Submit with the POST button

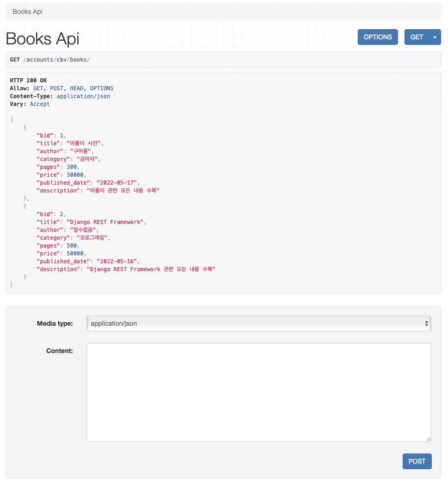click(x=417, y=461)
